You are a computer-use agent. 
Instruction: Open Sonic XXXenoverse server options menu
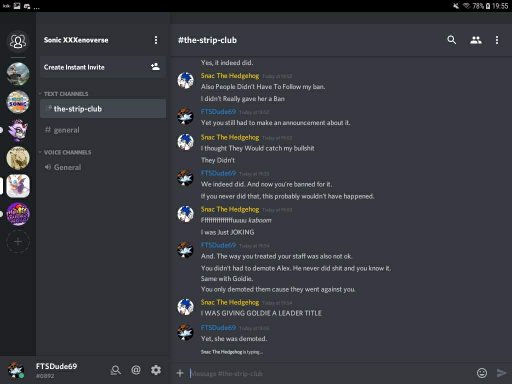tap(156, 40)
